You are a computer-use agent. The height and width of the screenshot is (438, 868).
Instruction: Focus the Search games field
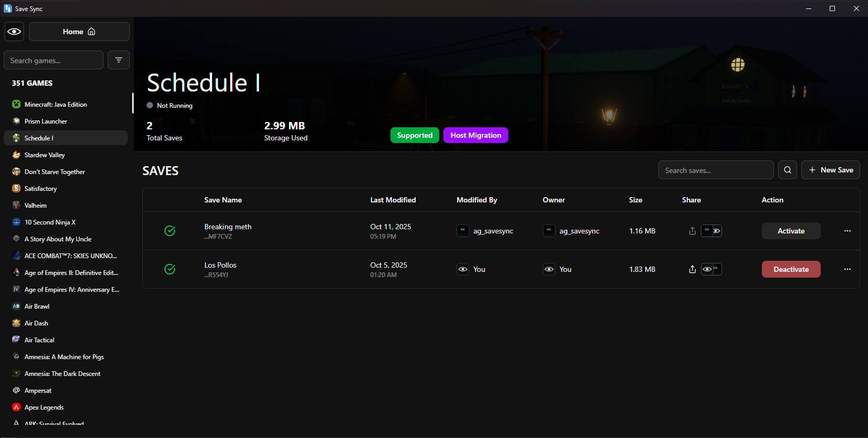click(54, 60)
